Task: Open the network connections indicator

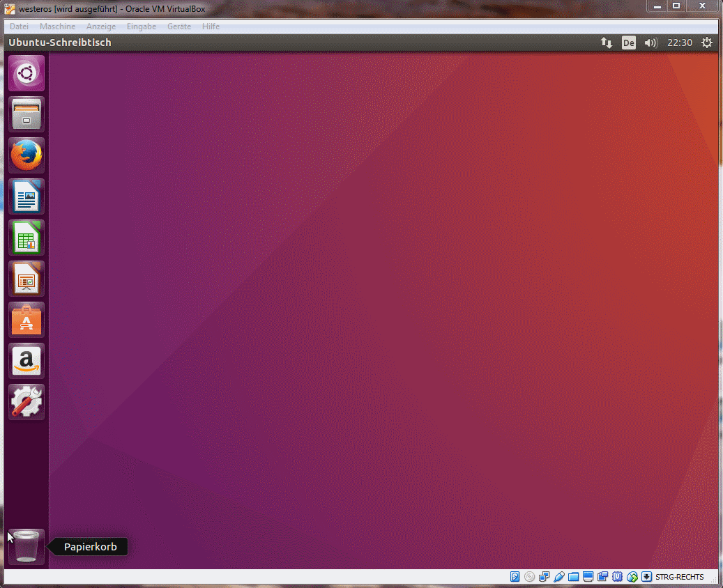Action: point(607,43)
